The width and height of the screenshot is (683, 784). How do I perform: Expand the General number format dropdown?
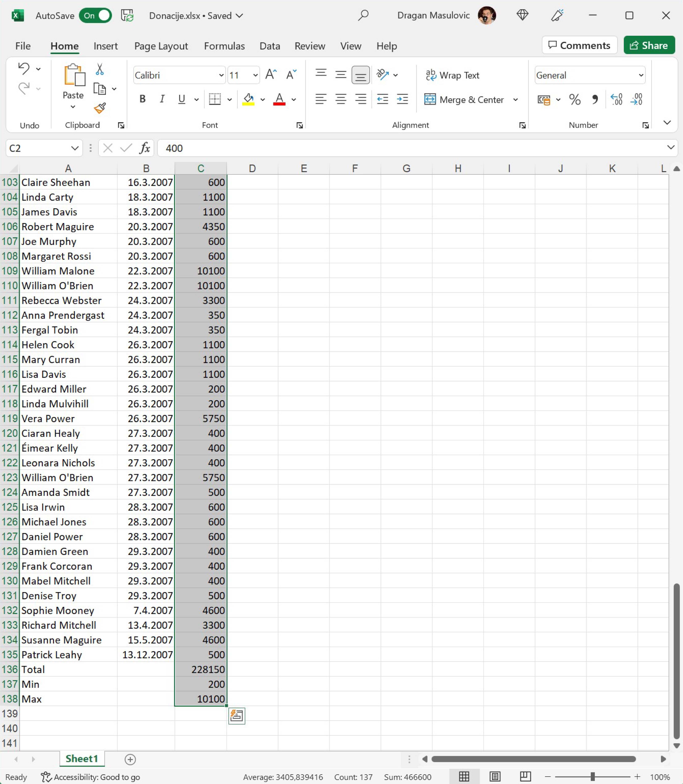point(641,75)
